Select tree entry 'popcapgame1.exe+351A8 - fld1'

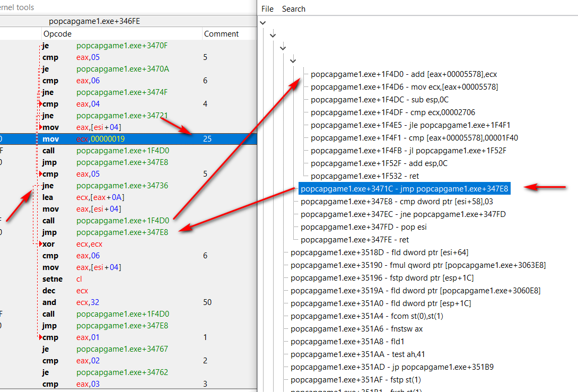pyautogui.click(x=347, y=342)
